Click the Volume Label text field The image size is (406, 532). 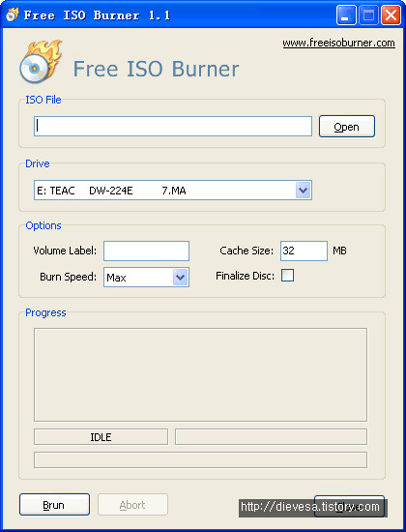(146, 251)
